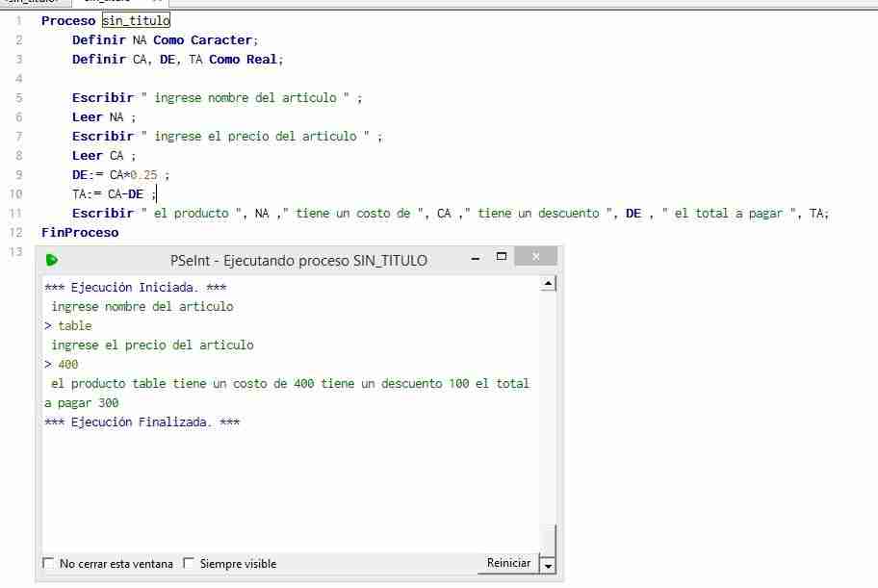This screenshot has height=588, width=878.
Task: Toggle the 'Siempre visible' checkbox
Action: 189,563
